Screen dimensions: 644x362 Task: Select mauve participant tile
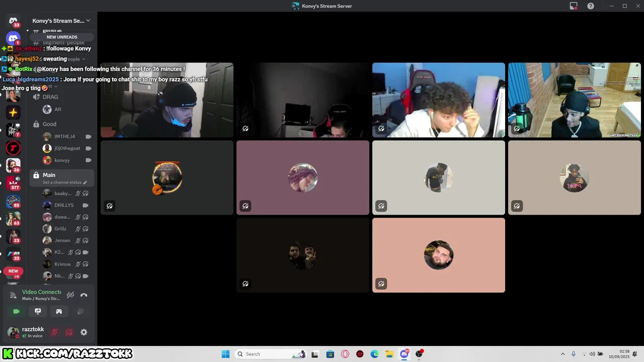[303, 177]
